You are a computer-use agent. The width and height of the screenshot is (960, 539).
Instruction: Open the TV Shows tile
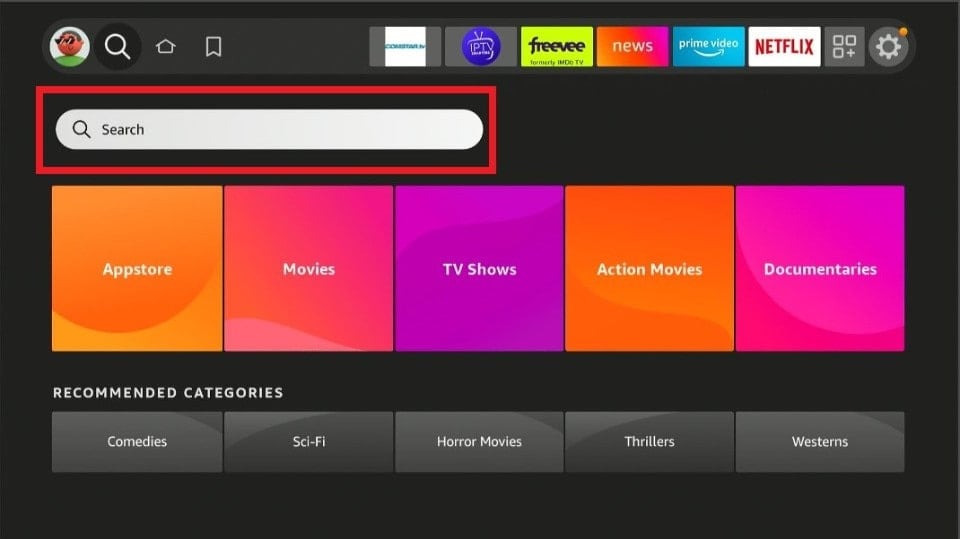(480, 269)
